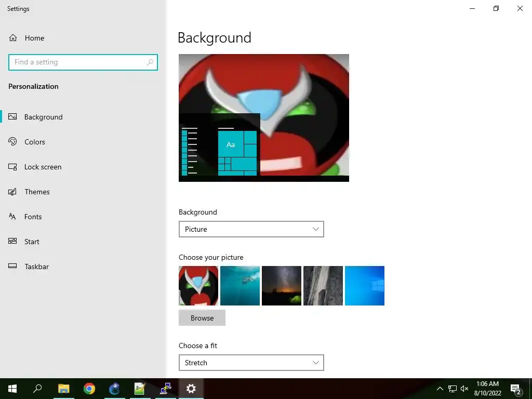532x399 pixels.
Task: Open the network computers app in taskbar
Action: pos(166,389)
